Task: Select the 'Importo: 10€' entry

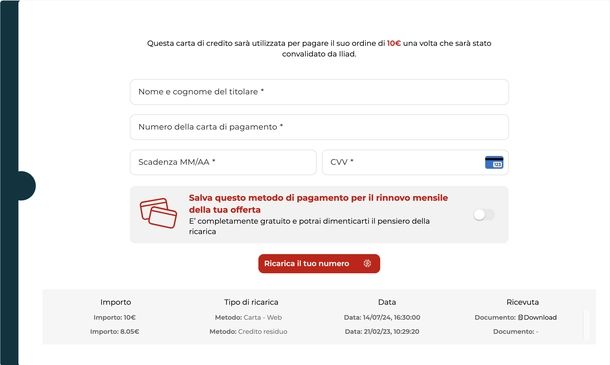Action: [x=114, y=318]
